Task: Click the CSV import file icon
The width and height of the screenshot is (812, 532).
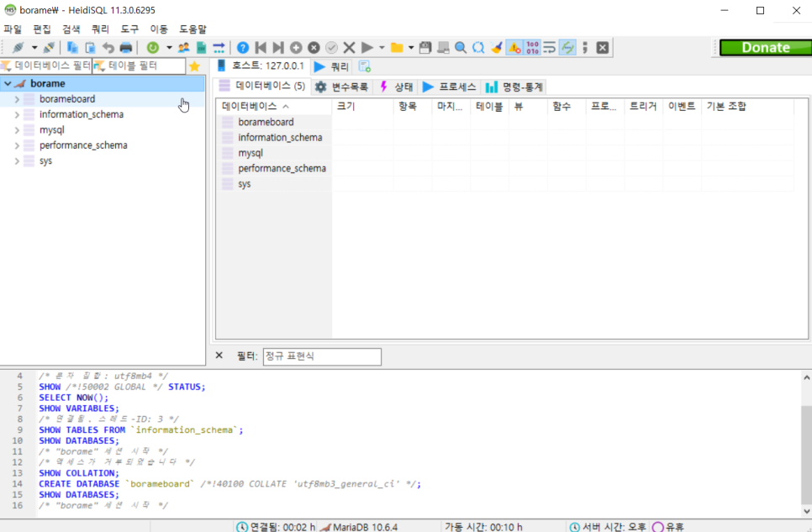Action: tap(201, 48)
